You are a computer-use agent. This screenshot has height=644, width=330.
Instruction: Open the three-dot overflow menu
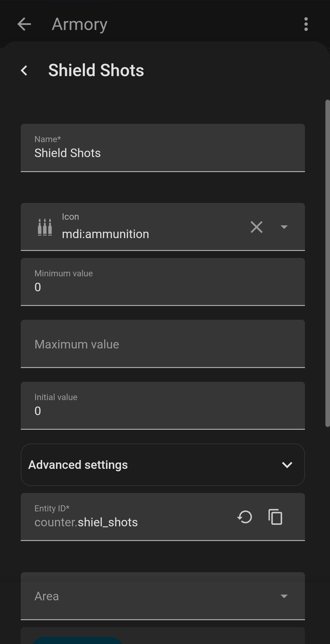click(306, 24)
